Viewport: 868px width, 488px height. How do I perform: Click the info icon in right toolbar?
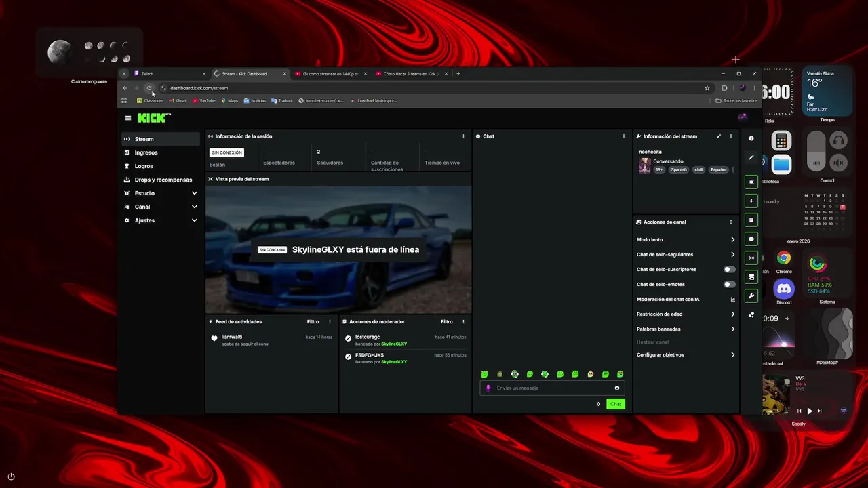pyautogui.click(x=751, y=138)
